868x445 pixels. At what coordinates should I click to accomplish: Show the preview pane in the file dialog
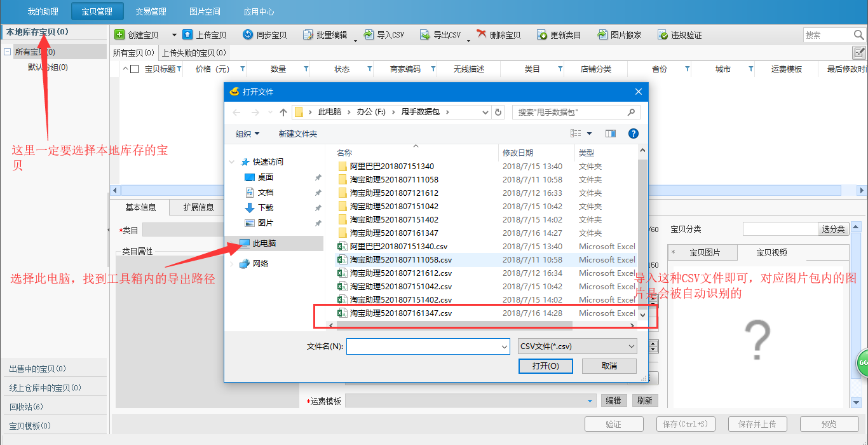(x=611, y=133)
